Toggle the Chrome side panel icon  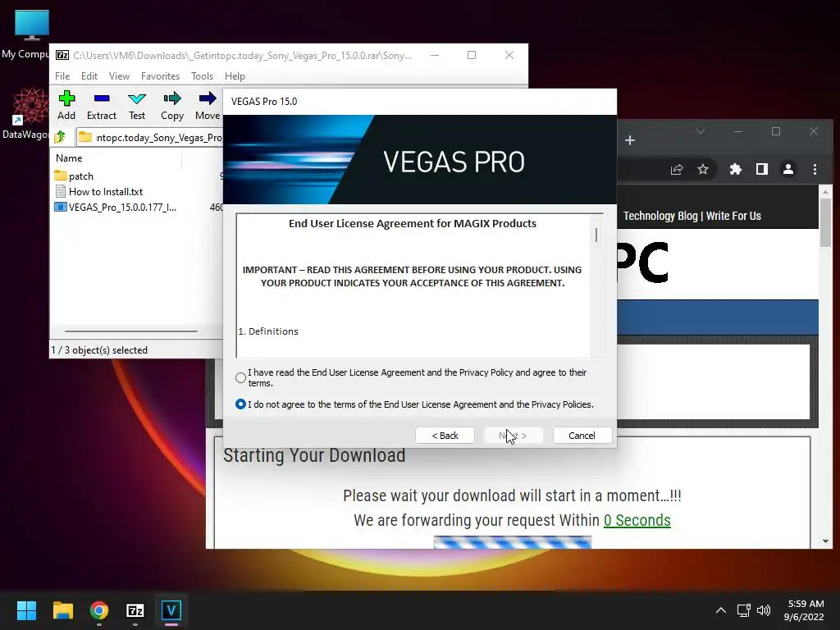point(762,169)
